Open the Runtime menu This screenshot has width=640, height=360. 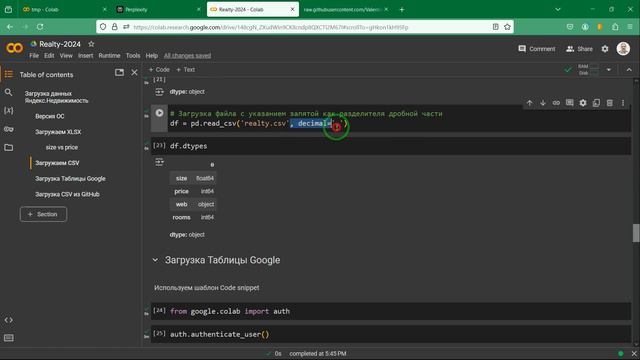tap(109, 56)
